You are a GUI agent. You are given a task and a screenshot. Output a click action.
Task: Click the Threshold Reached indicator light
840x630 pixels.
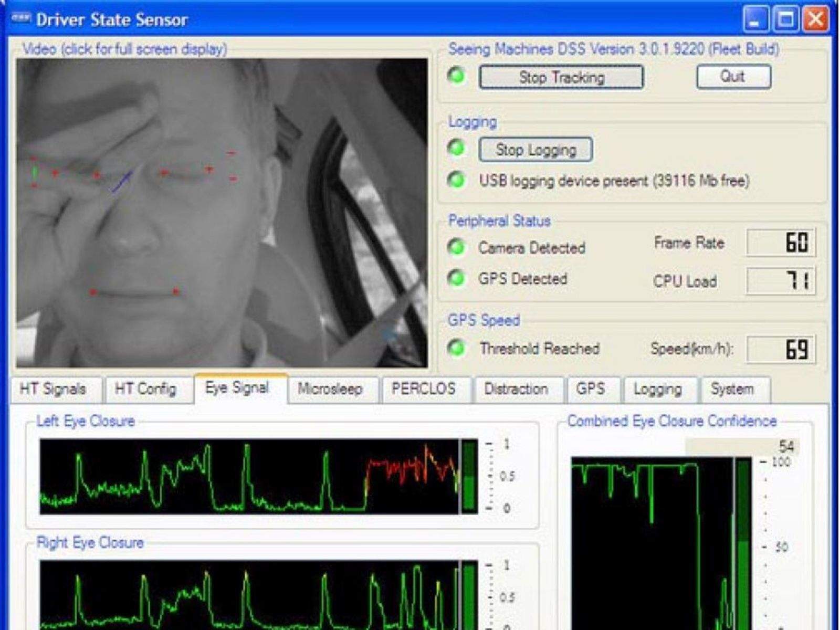pyautogui.click(x=456, y=348)
